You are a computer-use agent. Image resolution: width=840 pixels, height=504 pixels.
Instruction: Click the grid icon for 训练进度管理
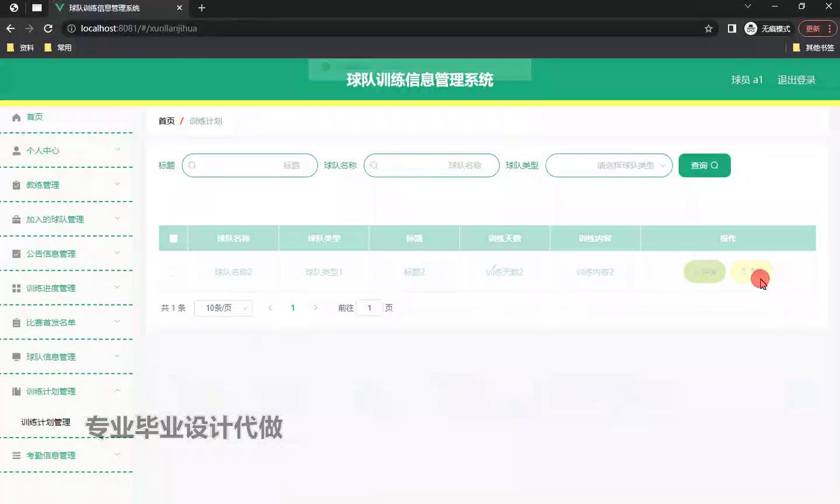pyautogui.click(x=16, y=288)
